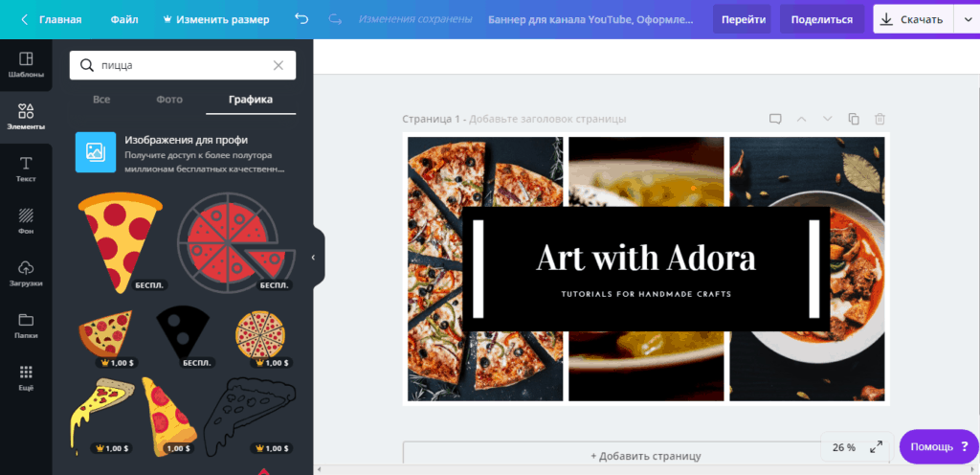Viewport: 980px width, 475px height.
Task: Select the free pepperoni pizza slice graphic
Action: 120,242
